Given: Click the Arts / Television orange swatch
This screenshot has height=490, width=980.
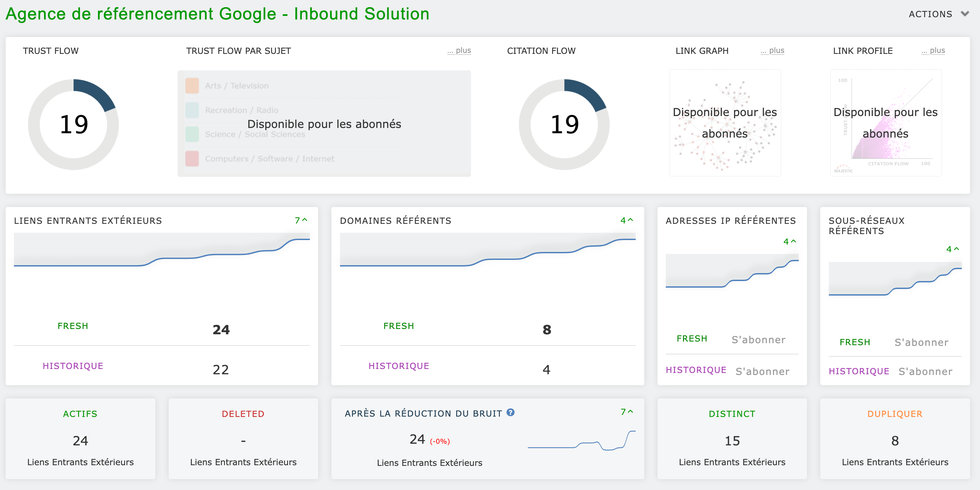Looking at the screenshot, I should click(192, 86).
